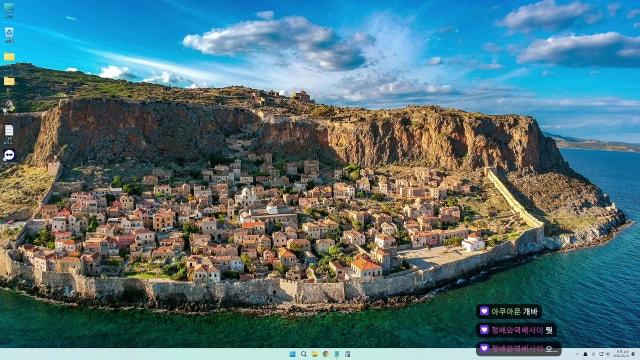Launch Chrome from the taskbar

326,354
